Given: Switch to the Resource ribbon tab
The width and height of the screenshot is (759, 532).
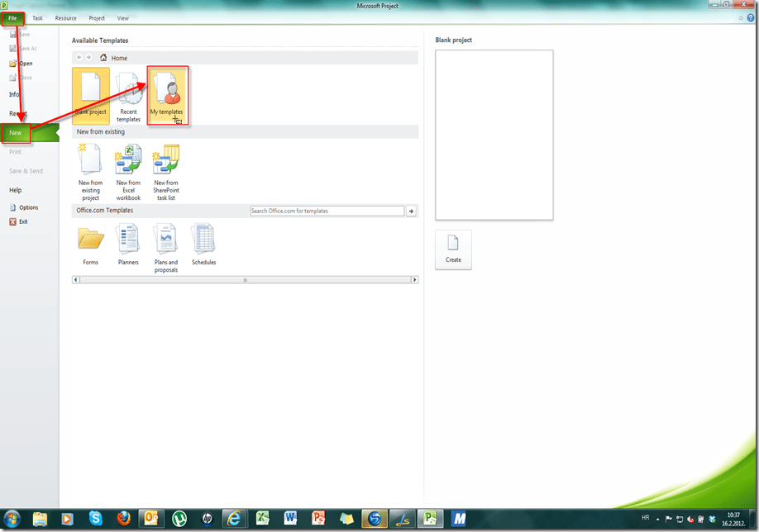Looking at the screenshot, I should click(65, 18).
